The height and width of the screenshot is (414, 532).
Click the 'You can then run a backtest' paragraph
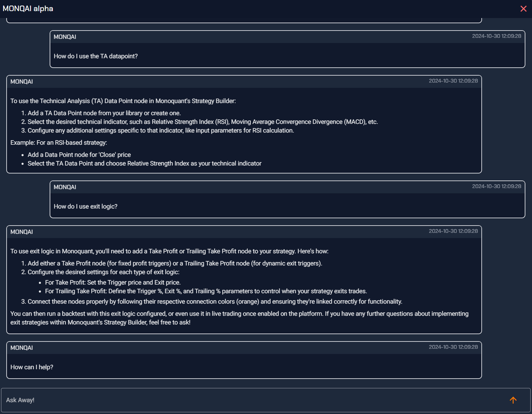tap(239, 318)
